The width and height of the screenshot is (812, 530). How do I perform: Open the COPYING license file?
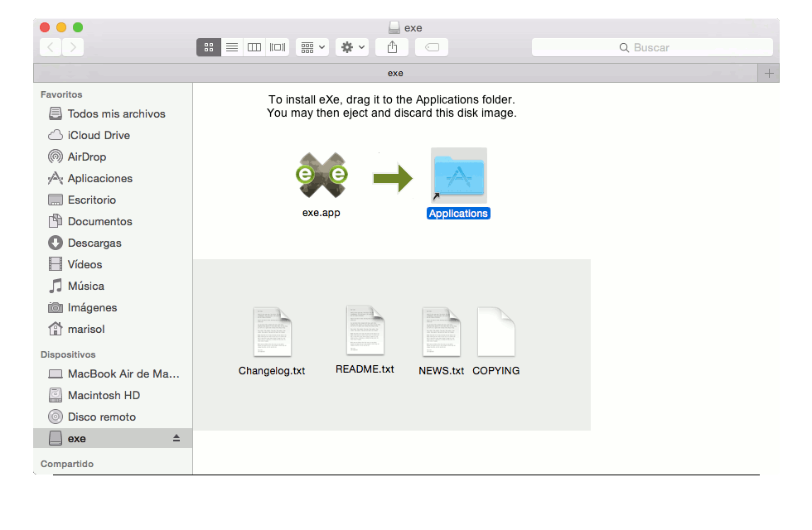[495, 331]
